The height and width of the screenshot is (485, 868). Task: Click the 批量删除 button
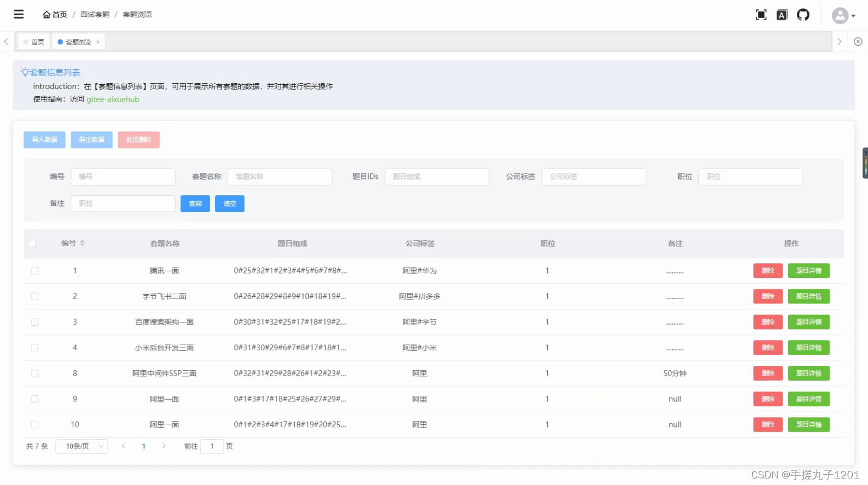(x=139, y=140)
